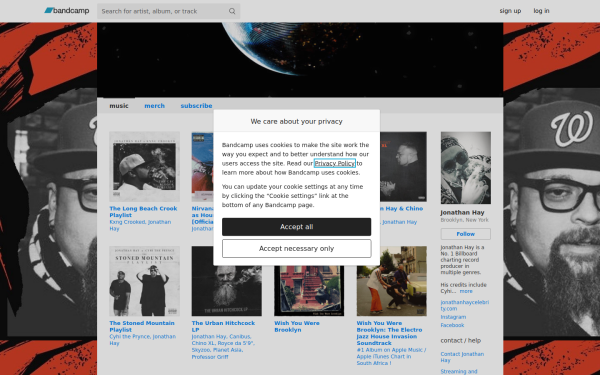
Task: Switch to the subscribe tab
Action: pyautogui.click(x=196, y=106)
